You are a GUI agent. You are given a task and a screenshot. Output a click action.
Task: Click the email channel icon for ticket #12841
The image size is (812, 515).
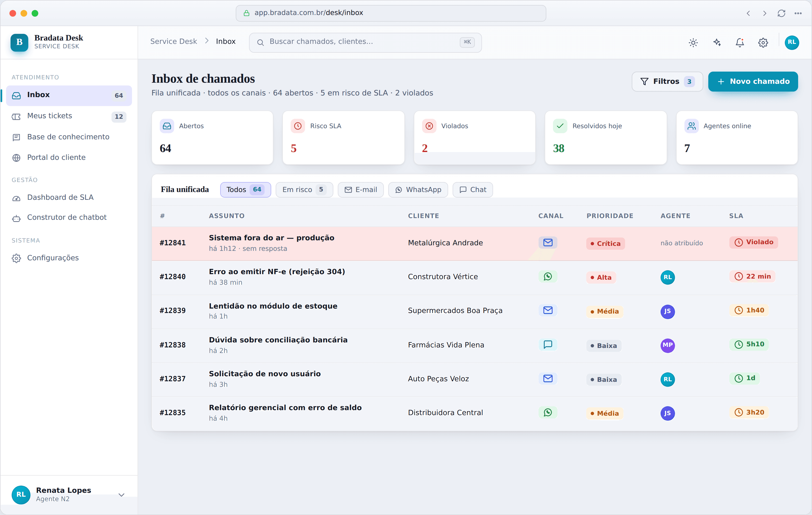[548, 243]
